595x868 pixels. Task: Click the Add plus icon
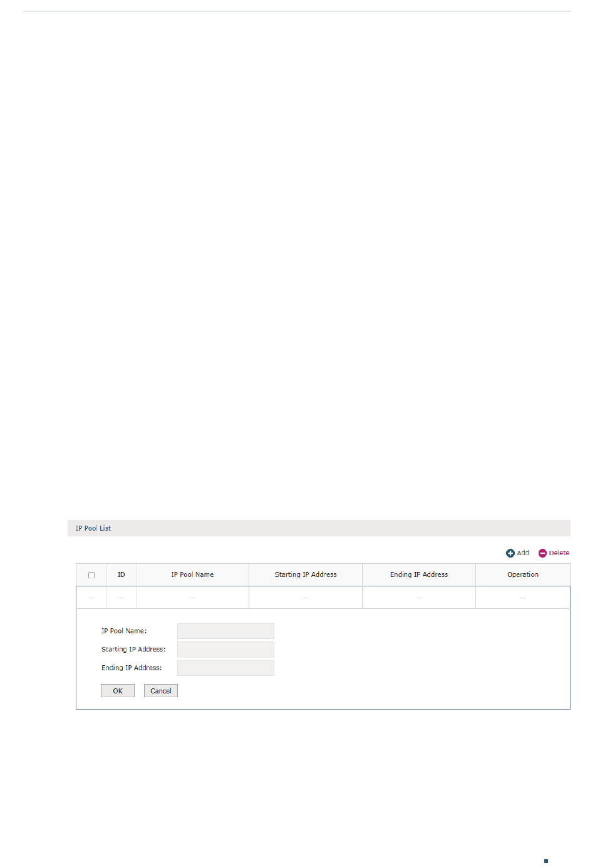(x=510, y=553)
